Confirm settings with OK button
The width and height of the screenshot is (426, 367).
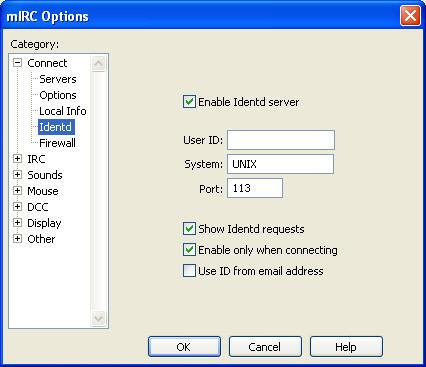184,347
